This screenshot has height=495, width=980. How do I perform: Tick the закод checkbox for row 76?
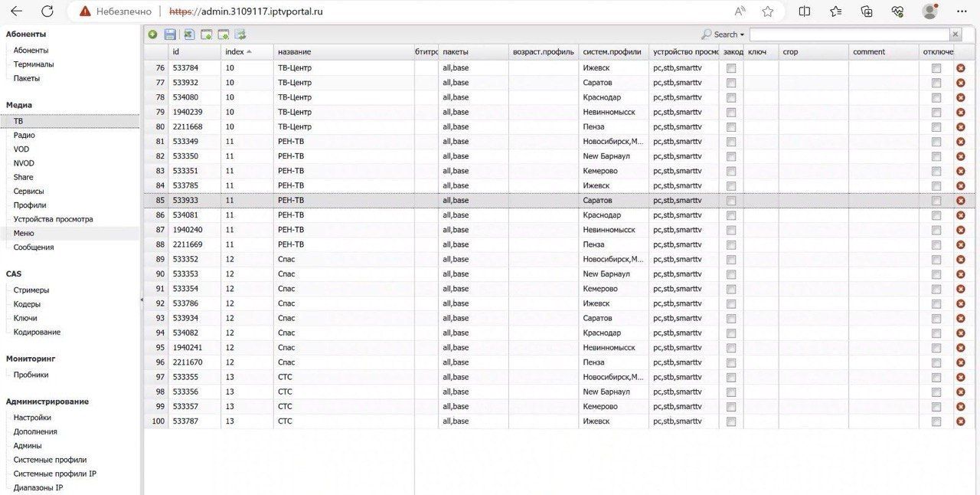731,68
